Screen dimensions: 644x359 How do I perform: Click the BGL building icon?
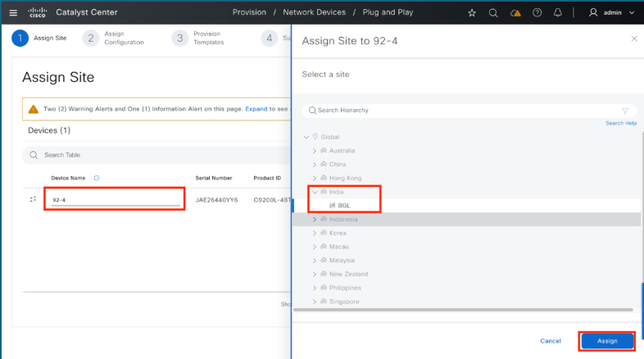[x=333, y=206]
